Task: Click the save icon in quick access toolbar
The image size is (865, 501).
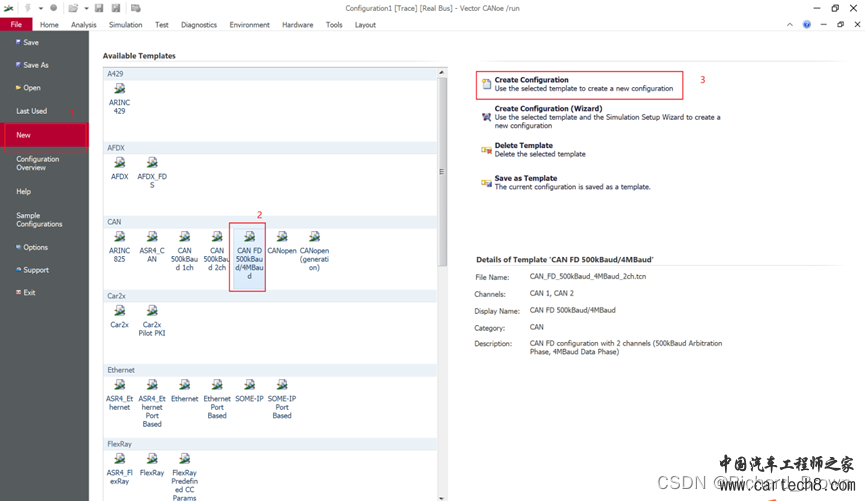Action: [100, 8]
